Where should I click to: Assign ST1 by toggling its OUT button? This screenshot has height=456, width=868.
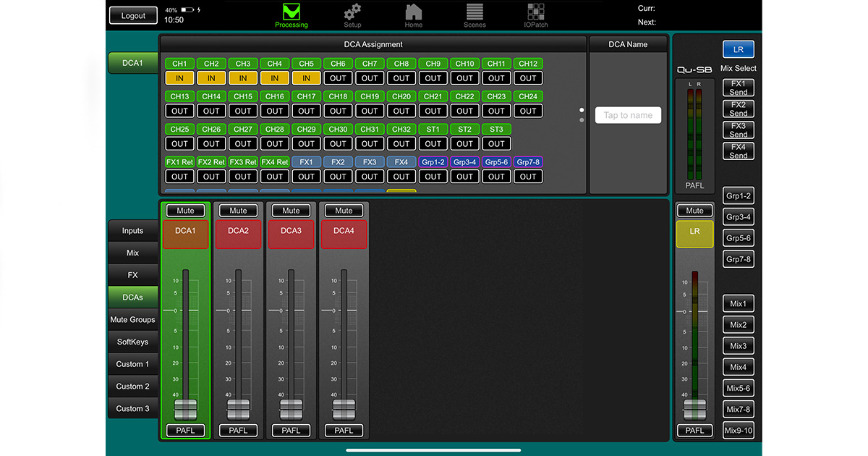tap(433, 143)
